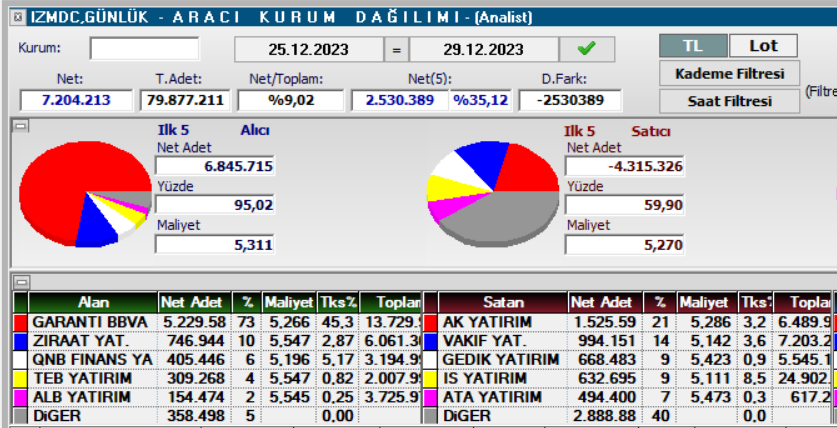Open the Kademe Filtresi
This screenshot has height=428, width=837.
click(x=730, y=74)
